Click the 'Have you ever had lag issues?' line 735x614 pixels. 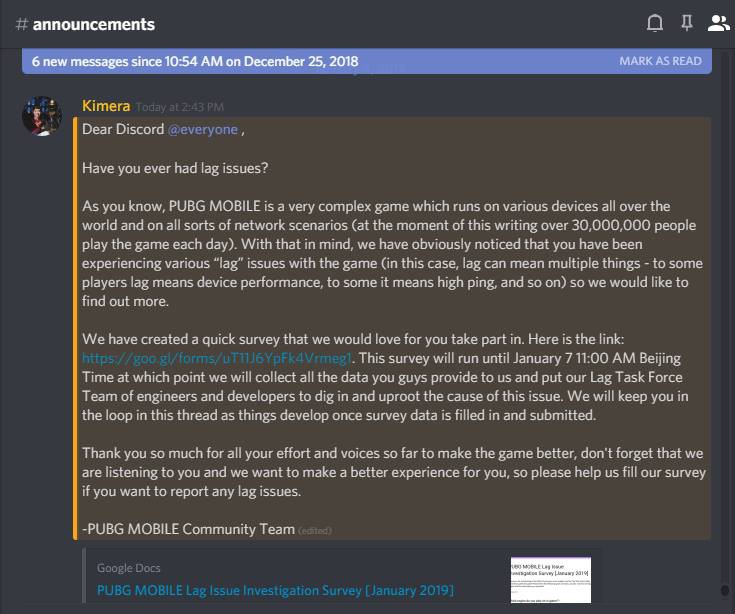(x=175, y=168)
